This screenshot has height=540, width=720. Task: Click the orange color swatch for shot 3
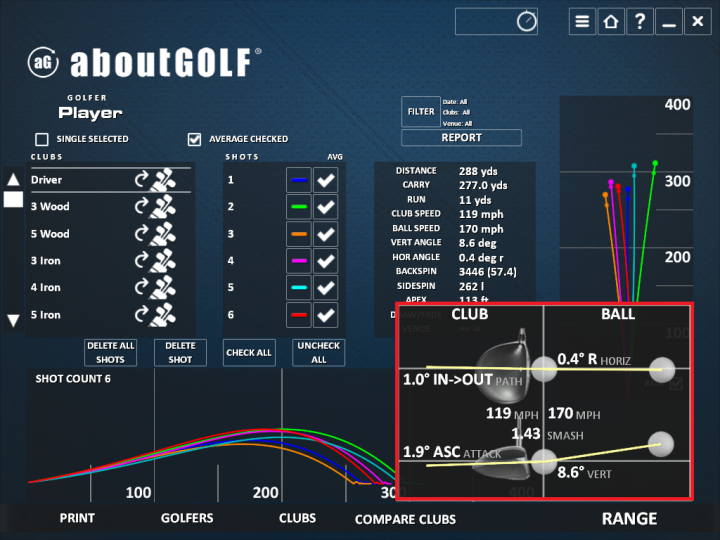click(298, 234)
